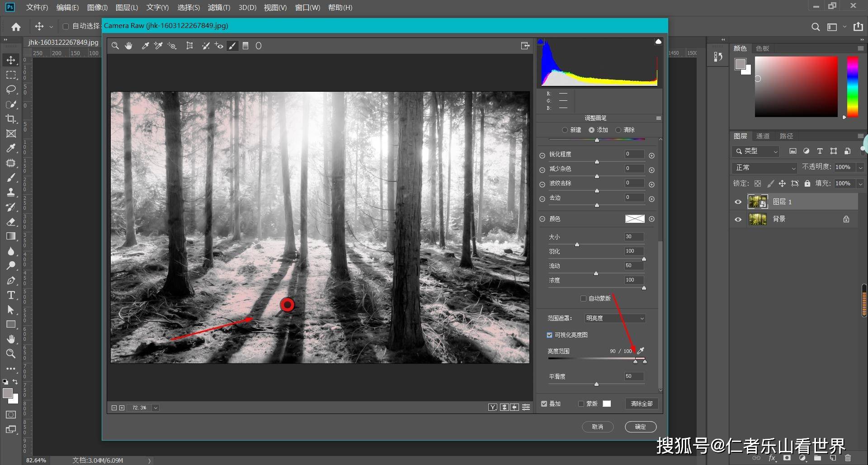This screenshot has width=868, height=465.
Task: Select the Add brush radio button
Action: [x=591, y=130]
